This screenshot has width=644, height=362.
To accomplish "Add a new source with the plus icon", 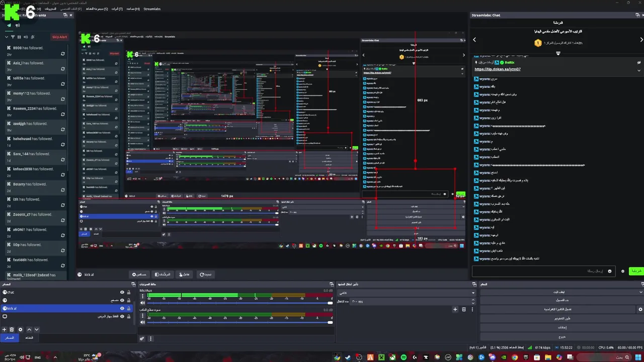I will click(x=5, y=329).
